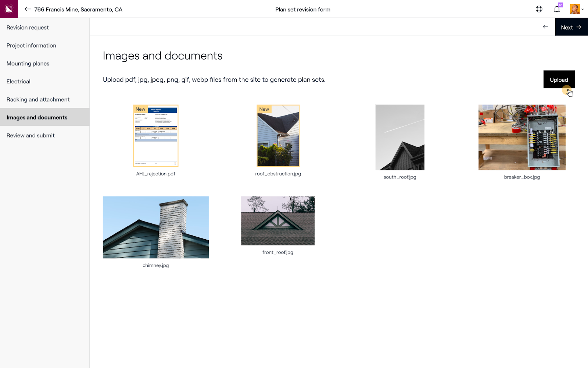Select Mounting planes in sidebar
588x368 pixels.
tap(28, 64)
